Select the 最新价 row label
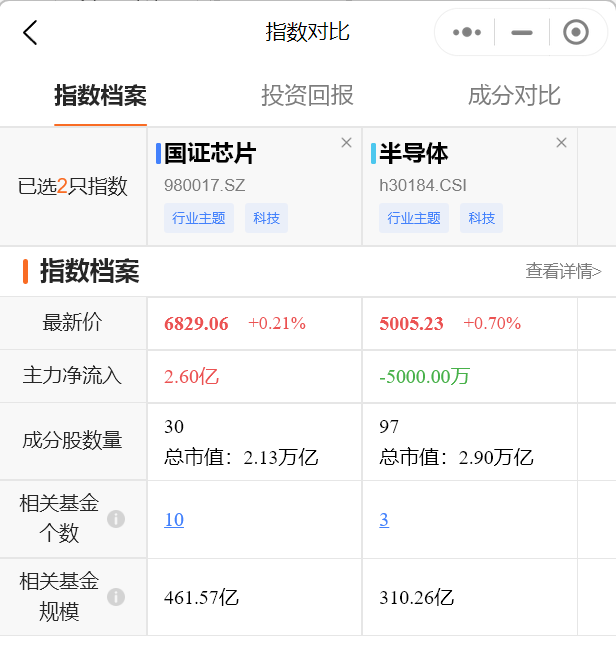The image size is (616, 649). pyautogui.click(x=72, y=322)
